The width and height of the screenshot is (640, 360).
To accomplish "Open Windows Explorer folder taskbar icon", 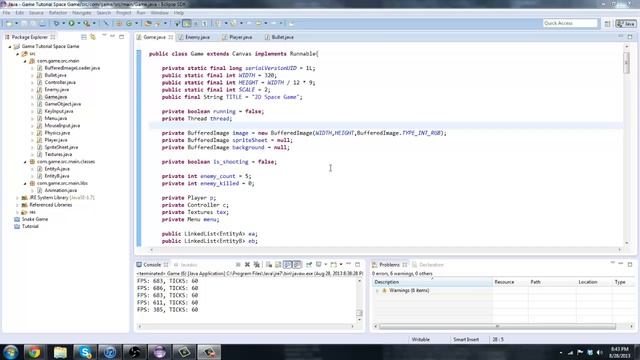I will [x=60, y=352].
